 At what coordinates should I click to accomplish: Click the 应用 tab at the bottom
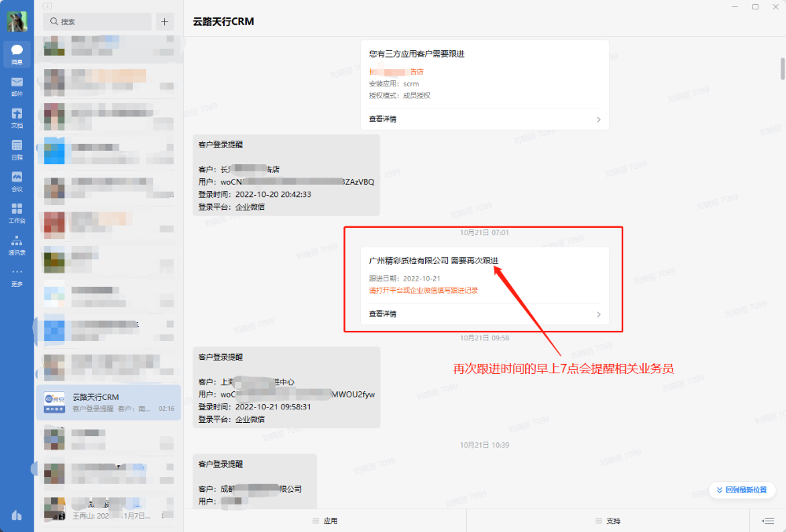coord(325,521)
